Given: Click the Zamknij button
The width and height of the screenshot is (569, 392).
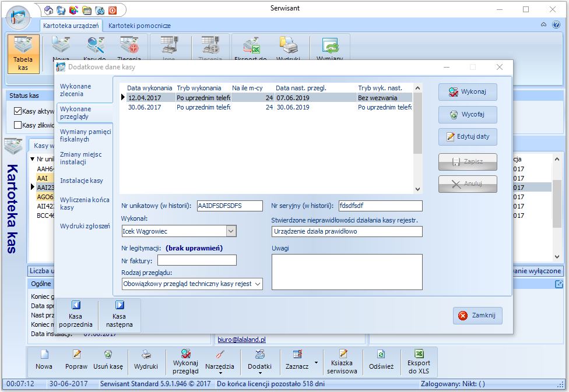Looking at the screenshot, I should point(477,315).
